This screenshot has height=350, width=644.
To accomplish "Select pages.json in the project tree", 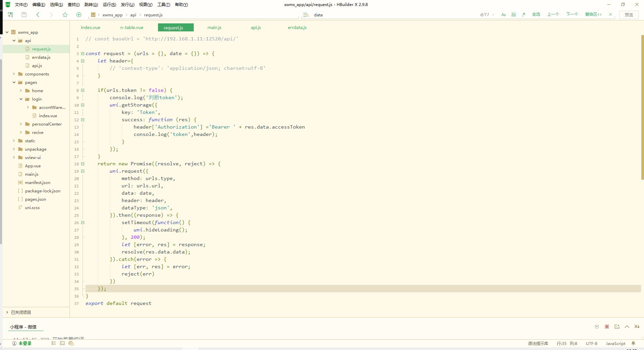I will point(35,199).
